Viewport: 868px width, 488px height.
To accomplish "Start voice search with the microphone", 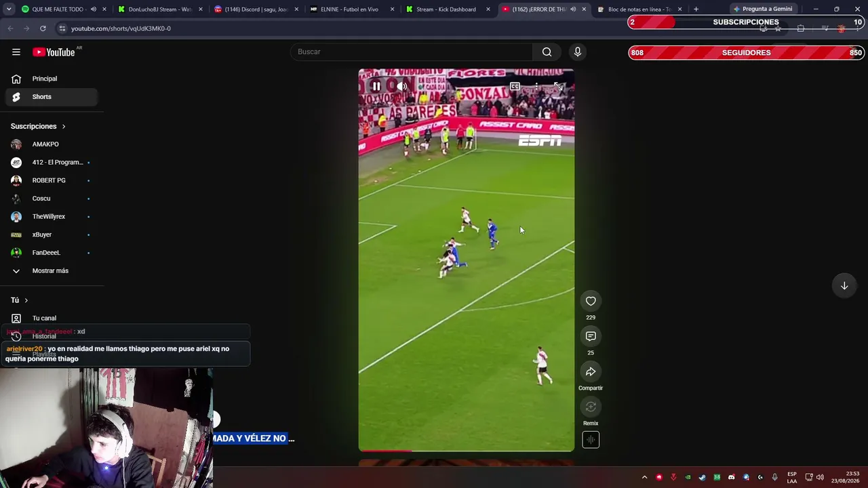I will (x=578, y=52).
